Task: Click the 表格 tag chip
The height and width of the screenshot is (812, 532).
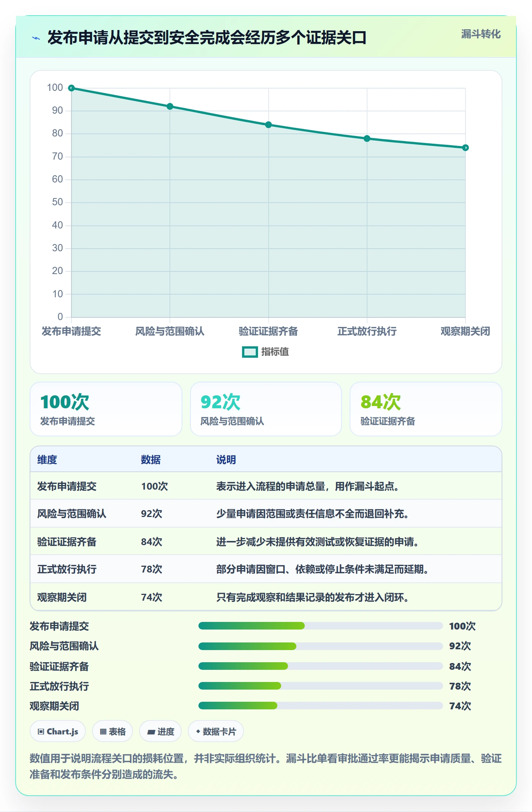Action: 112,731
